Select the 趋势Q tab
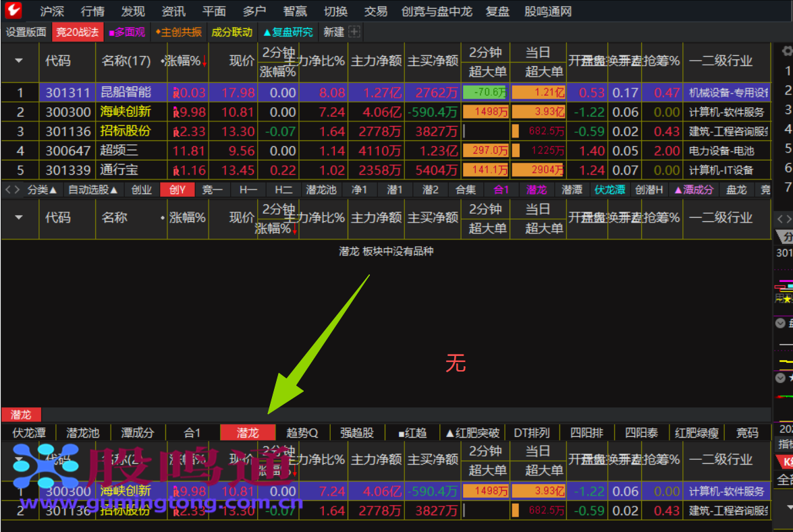 (x=302, y=432)
